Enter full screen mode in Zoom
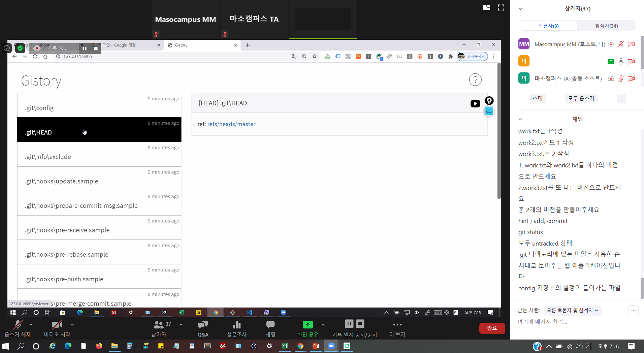Image resolution: width=644 pixels, height=353 pixels. click(x=501, y=7)
